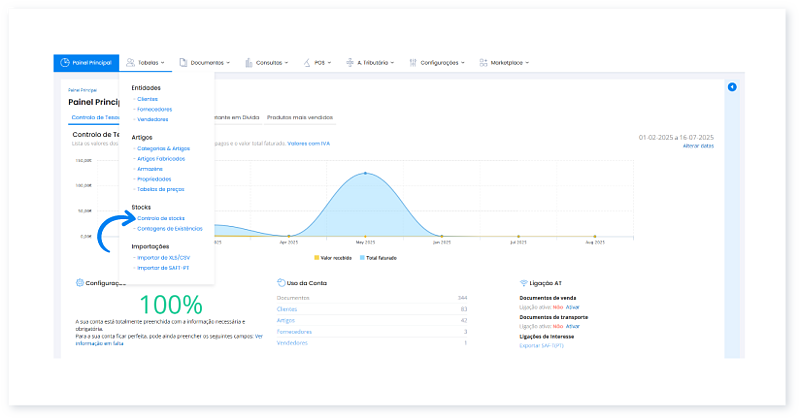Image resolution: width=800 pixels, height=420 pixels.
Task: Click the Documentos page icon
Action: 183,62
